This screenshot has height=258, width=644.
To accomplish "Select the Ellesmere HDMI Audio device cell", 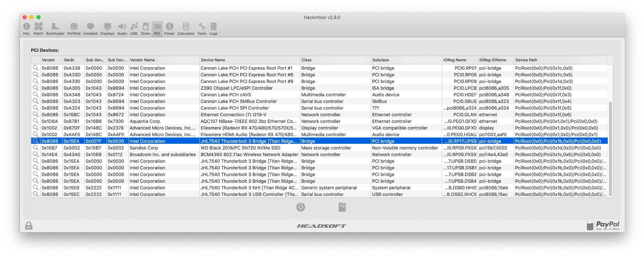I will tap(250, 135).
